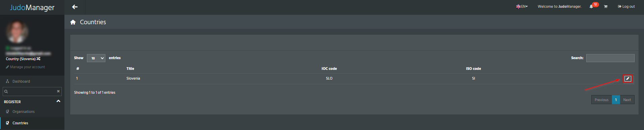Open the shopping cart icon
Image resolution: width=644 pixels, height=130 pixels.
point(606,7)
